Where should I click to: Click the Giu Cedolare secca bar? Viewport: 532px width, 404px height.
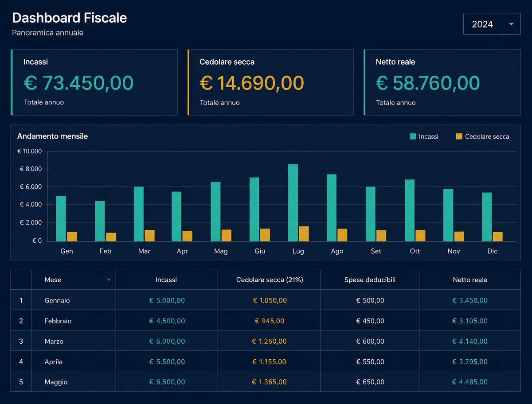click(265, 235)
